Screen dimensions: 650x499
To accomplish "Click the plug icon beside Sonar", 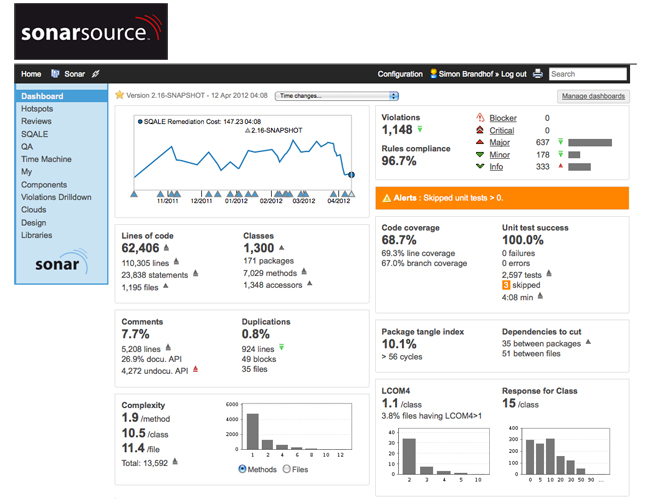I will click(x=95, y=74).
